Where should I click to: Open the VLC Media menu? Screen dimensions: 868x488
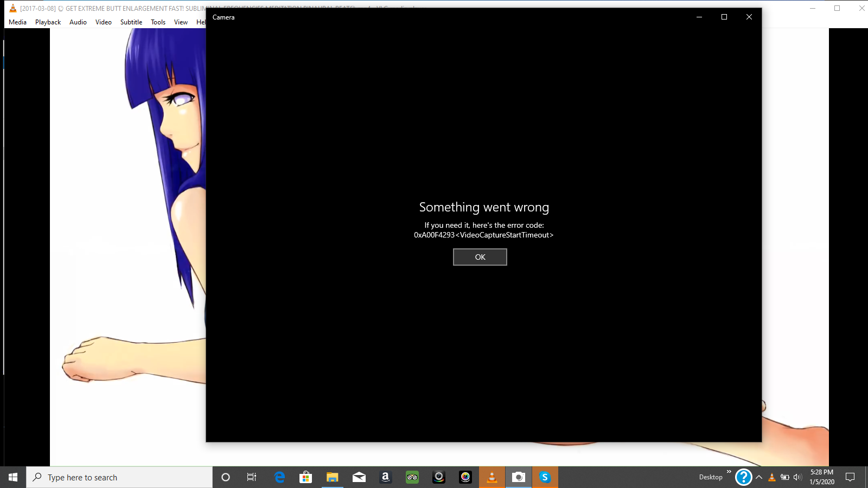click(17, 22)
